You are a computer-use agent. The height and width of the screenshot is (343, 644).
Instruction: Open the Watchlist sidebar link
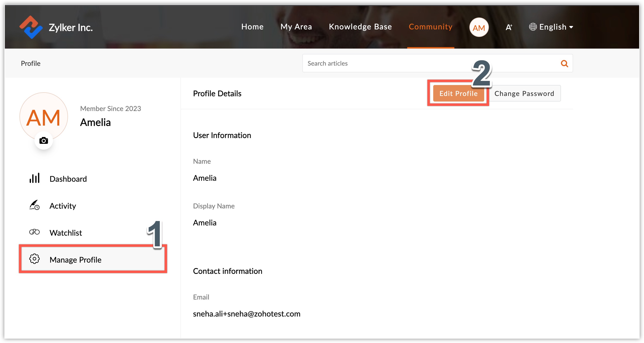point(66,233)
